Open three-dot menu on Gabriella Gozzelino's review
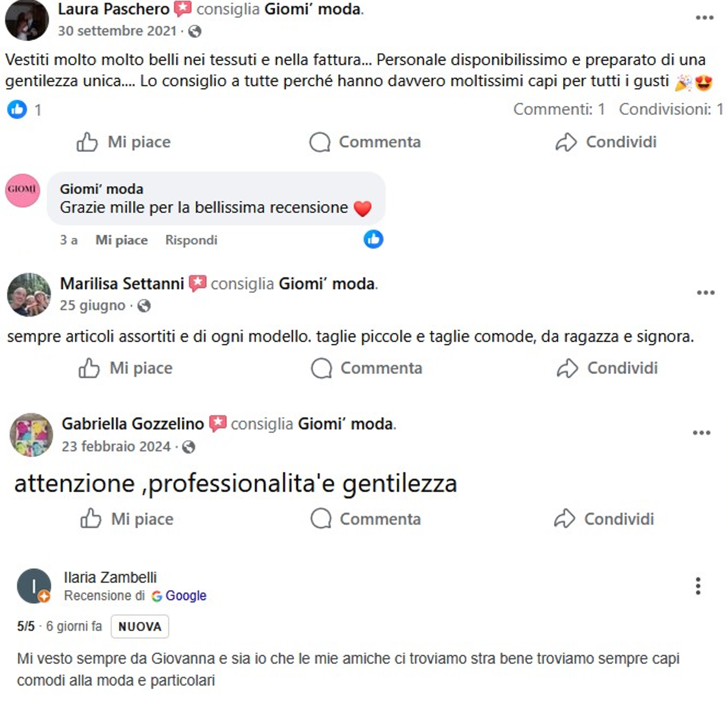 (702, 432)
